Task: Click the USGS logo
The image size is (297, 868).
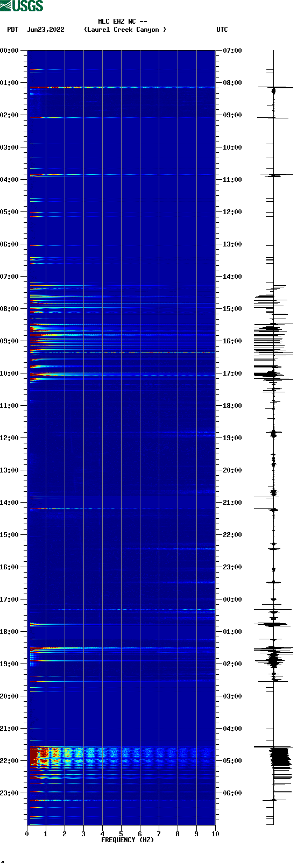Action: [x=22, y=6]
